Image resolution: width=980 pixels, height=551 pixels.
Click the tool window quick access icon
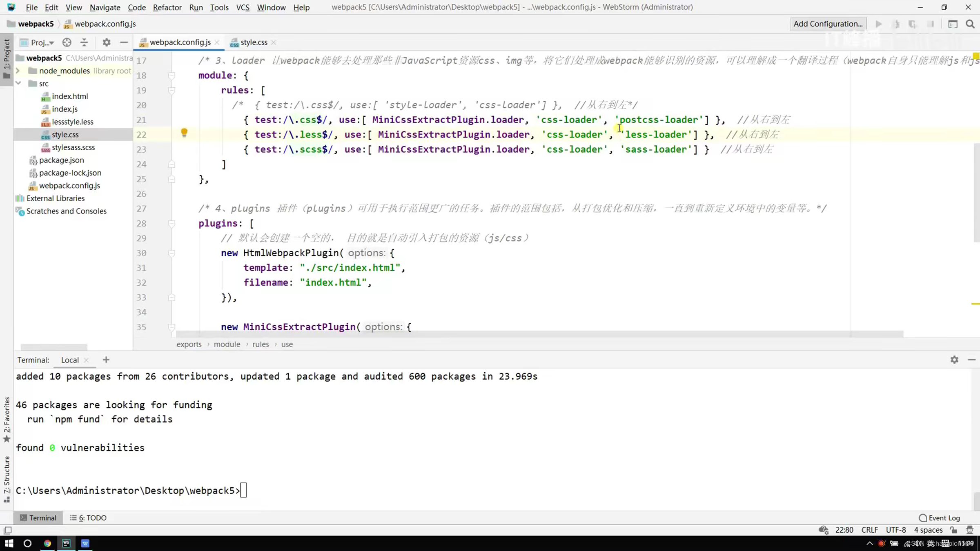pos(7,530)
